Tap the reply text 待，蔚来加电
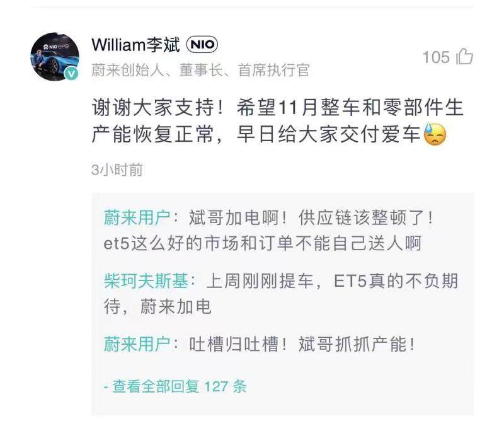 click(x=157, y=306)
